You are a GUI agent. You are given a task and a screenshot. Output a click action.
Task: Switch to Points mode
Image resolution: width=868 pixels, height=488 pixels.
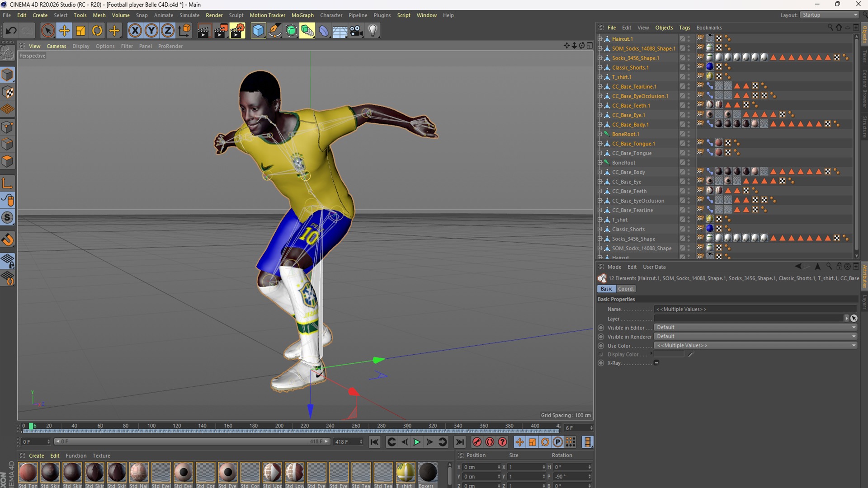[x=8, y=127]
